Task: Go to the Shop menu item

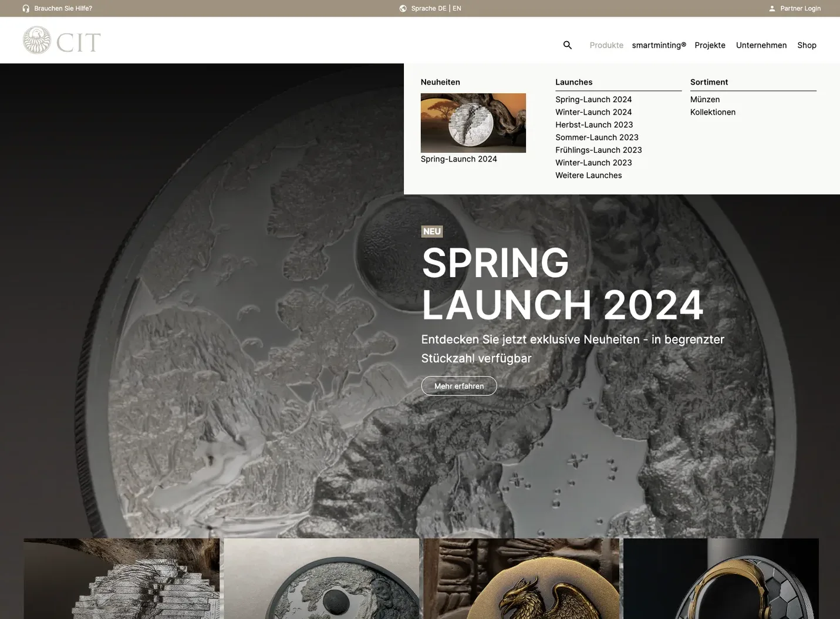Action: (807, 45)
